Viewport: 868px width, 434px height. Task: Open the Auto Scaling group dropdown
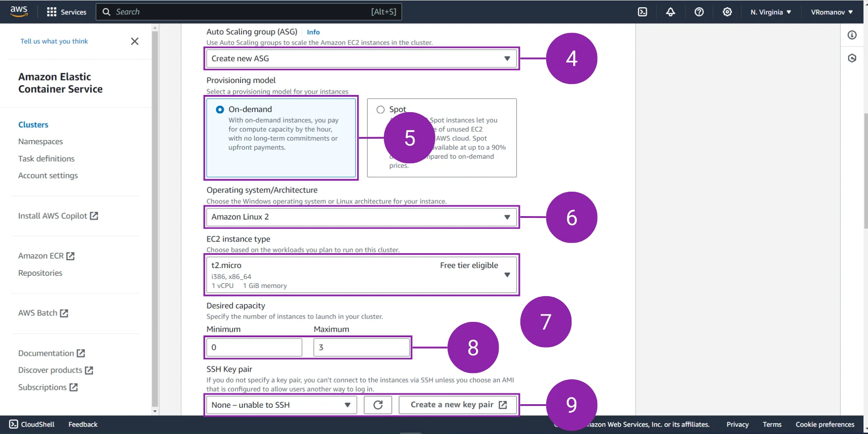tap(361, 58)
